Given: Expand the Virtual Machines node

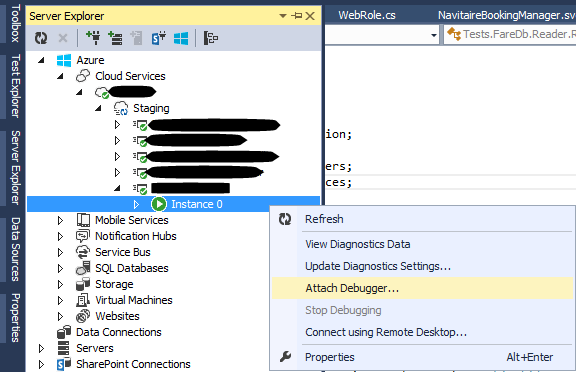Looking at the screenshot, I should click(x=60, y=300).
